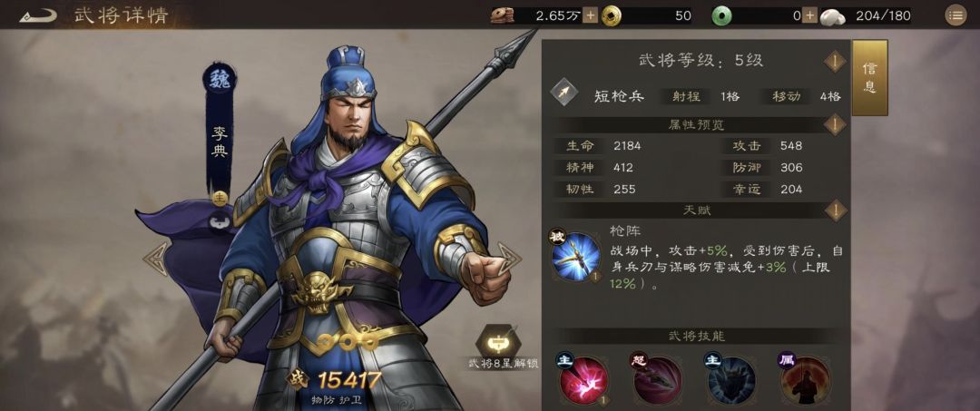980x411 pixels.
Task: Select the second 主 skill dark blue icon
Action: coord(730,380)
